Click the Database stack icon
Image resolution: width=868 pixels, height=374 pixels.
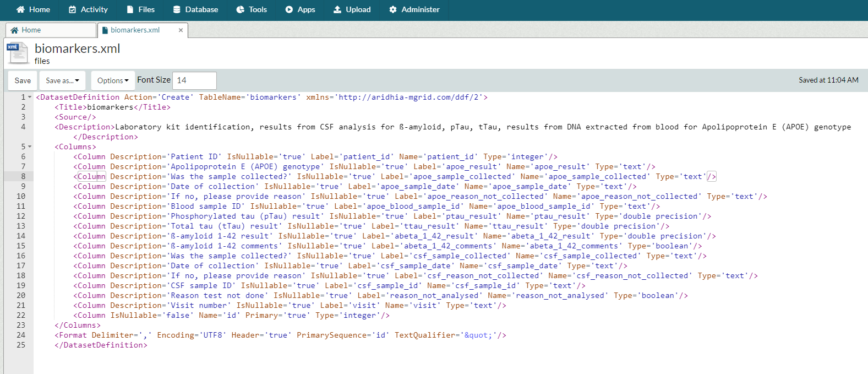click(x=177, y=9)
